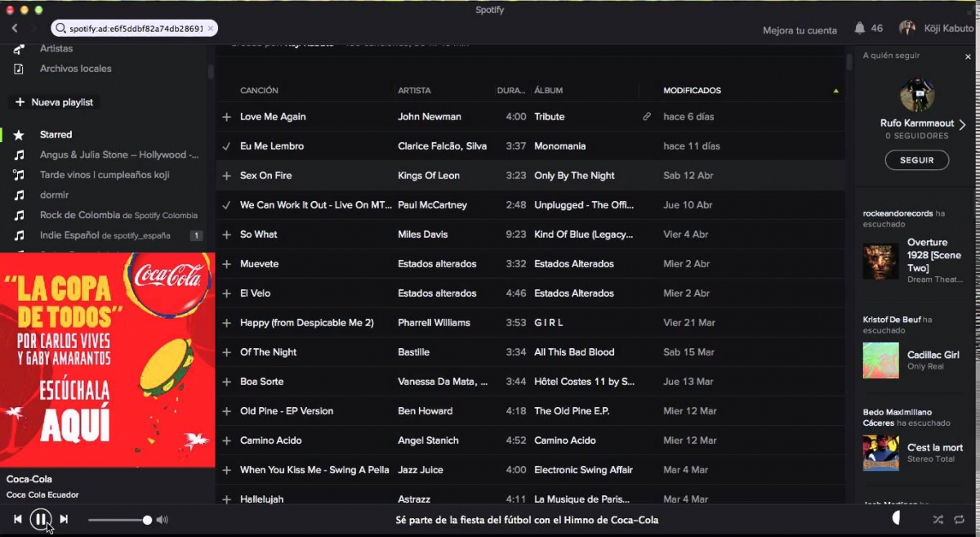980x537 pixels.
Task: Add When You Kiss Me plus icon
Action: pyautogui.click(x=226, y=470)
